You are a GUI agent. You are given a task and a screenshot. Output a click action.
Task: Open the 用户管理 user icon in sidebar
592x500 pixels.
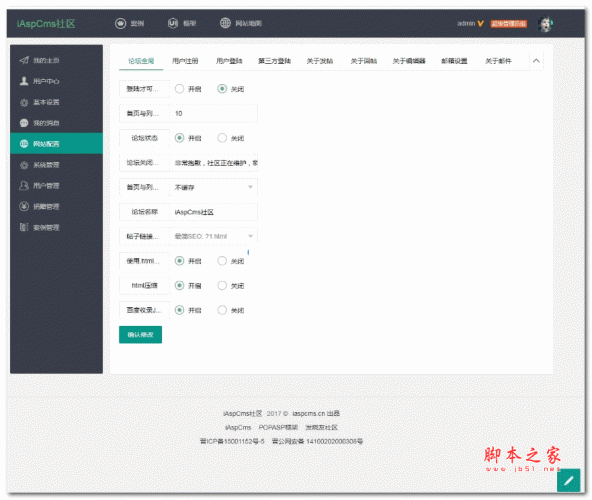point(24,185)
